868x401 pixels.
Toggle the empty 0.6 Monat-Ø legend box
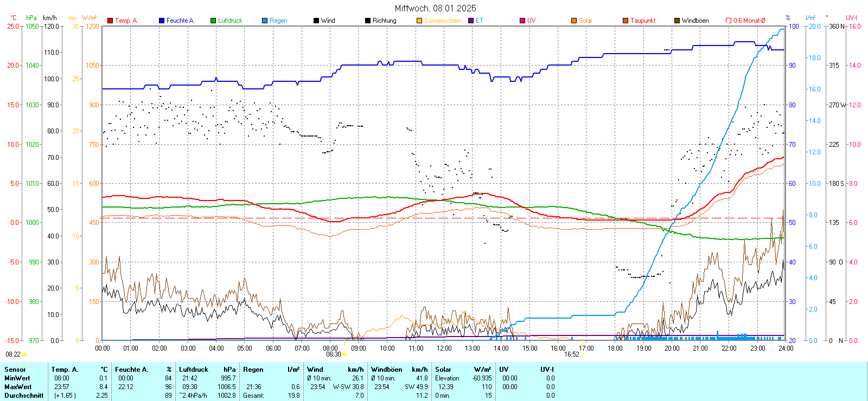729,21
